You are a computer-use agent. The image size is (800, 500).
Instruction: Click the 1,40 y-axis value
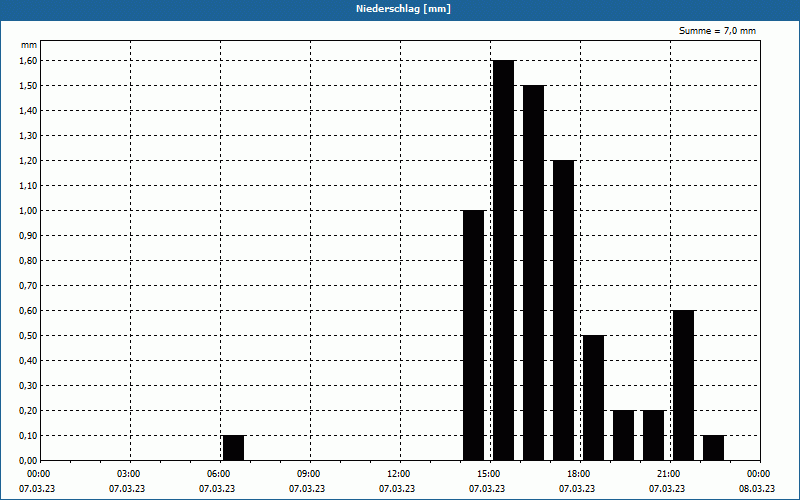28,111
